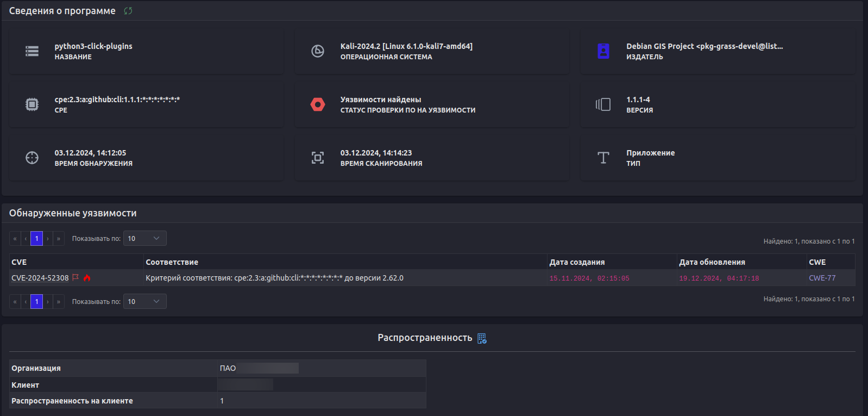Go to the next page in top pagination
The image size is (868, 416).
click(48, 238)
